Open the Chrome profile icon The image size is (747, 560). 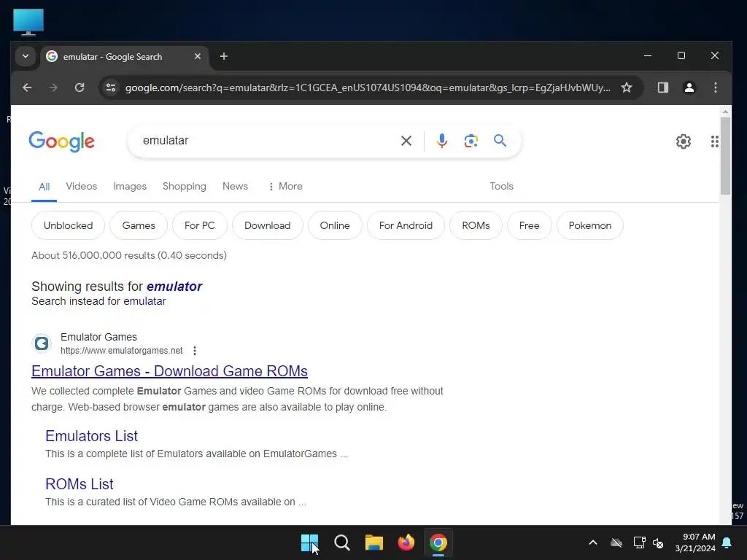689,87
